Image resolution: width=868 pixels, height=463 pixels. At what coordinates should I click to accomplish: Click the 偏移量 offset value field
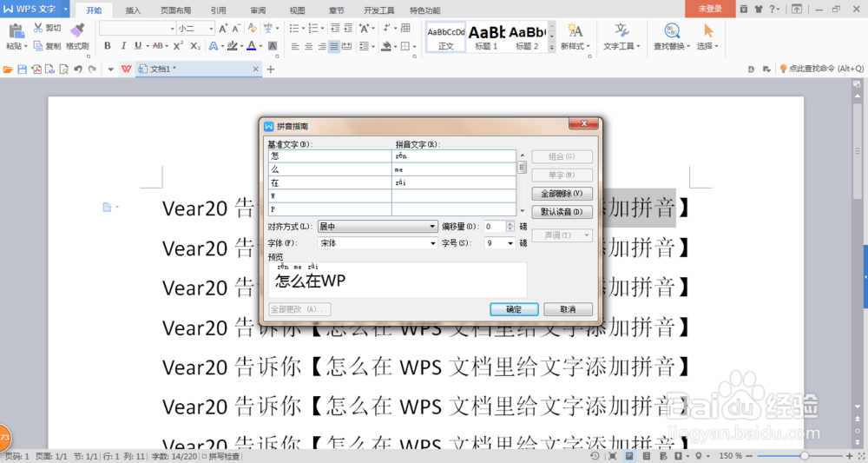(x=495, y=227)
